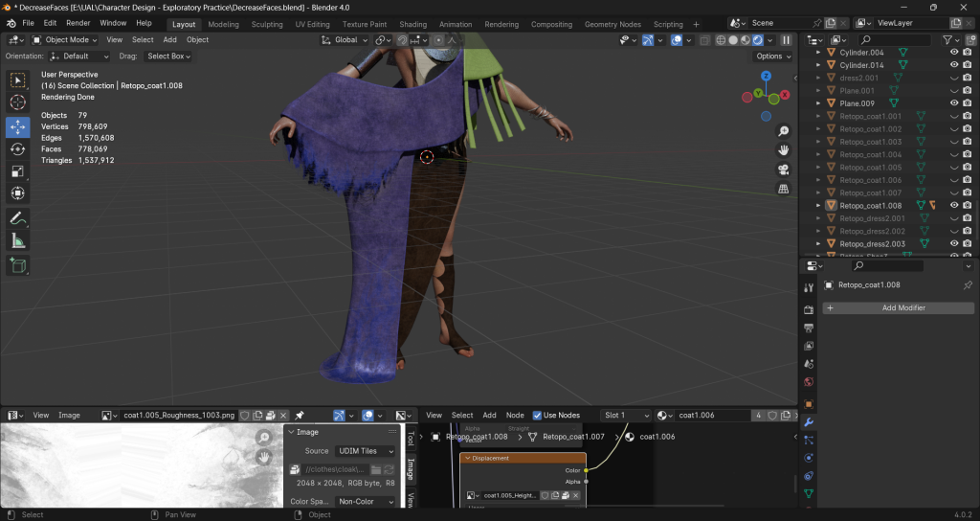The height and width of the screenshot is (521, 980).
Task: Click the coat1.006 material name field
Action: click(712, 416)
